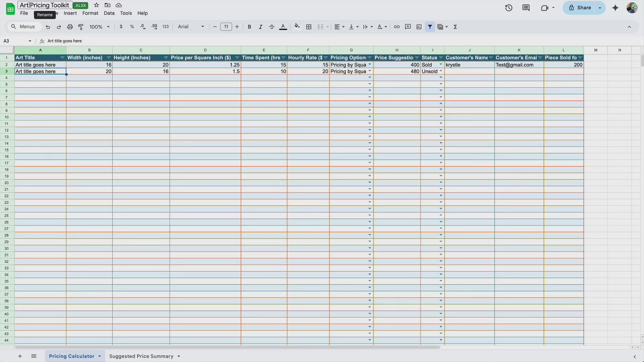Toggle bold formatting
Image resolution: width=644 pixels, height=362 pixels.
click(249, 27)
